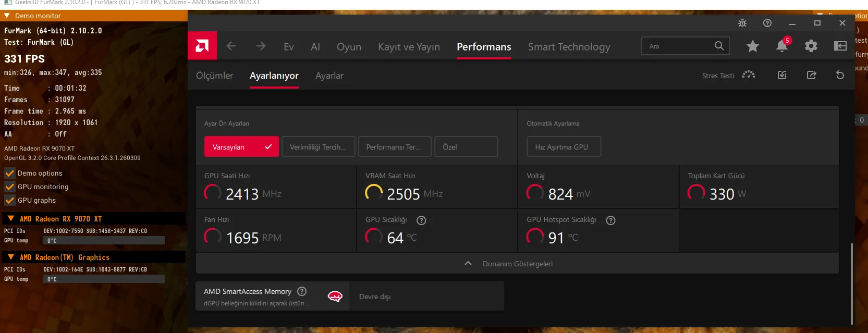Click GPU temp bar under Radeon(TM) Graphics
This screenshot has width=868, height=333.
pyautogui.click(x=104, y=279)
